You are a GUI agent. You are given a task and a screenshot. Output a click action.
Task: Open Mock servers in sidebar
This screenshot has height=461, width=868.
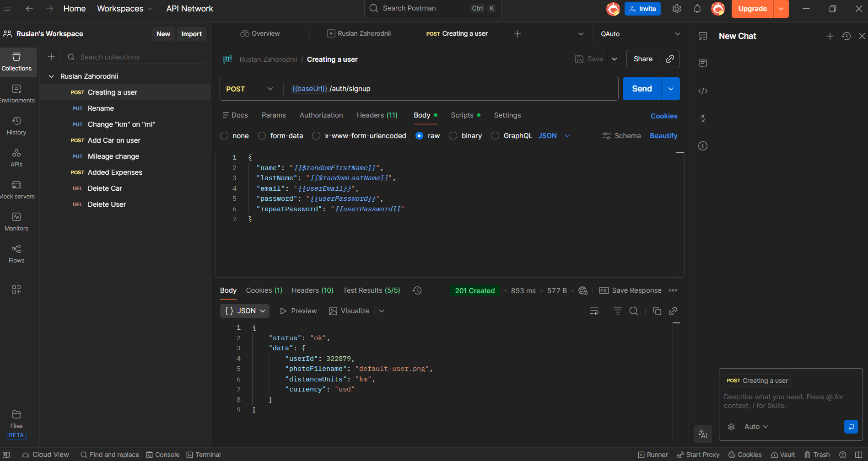tap(16, 189)
